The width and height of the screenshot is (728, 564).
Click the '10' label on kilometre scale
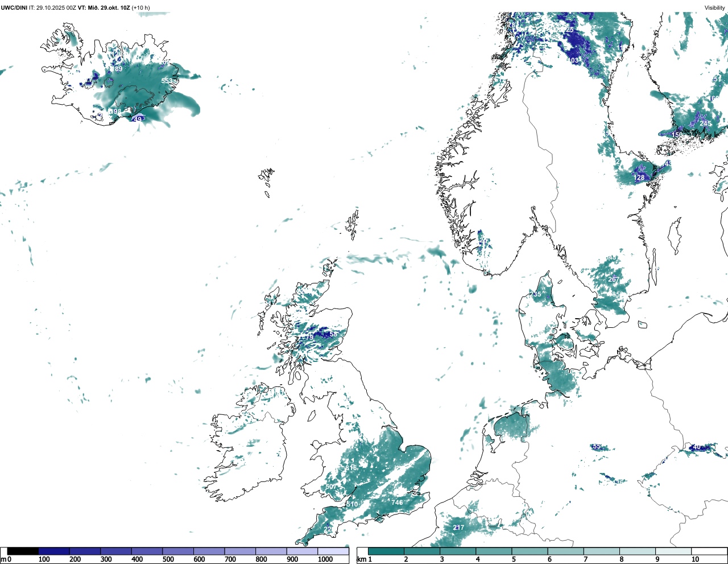pos(696,559)
